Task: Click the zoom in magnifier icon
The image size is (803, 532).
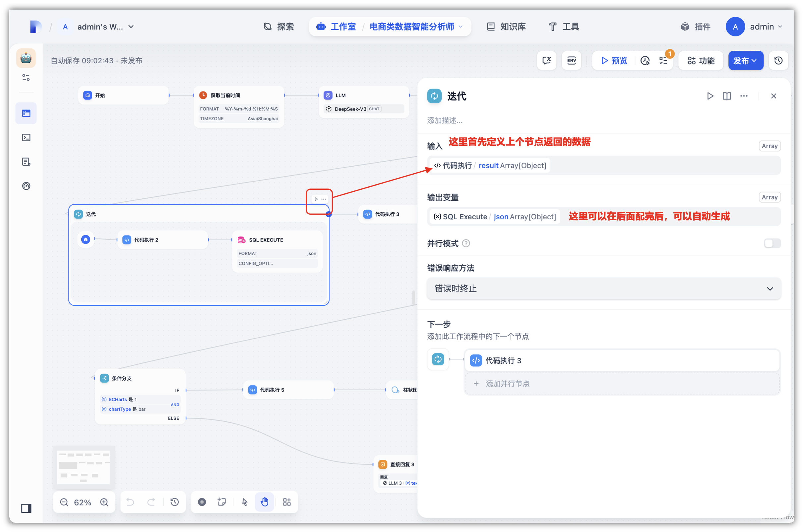Action: pyautogui.click(x=104, y=502)
